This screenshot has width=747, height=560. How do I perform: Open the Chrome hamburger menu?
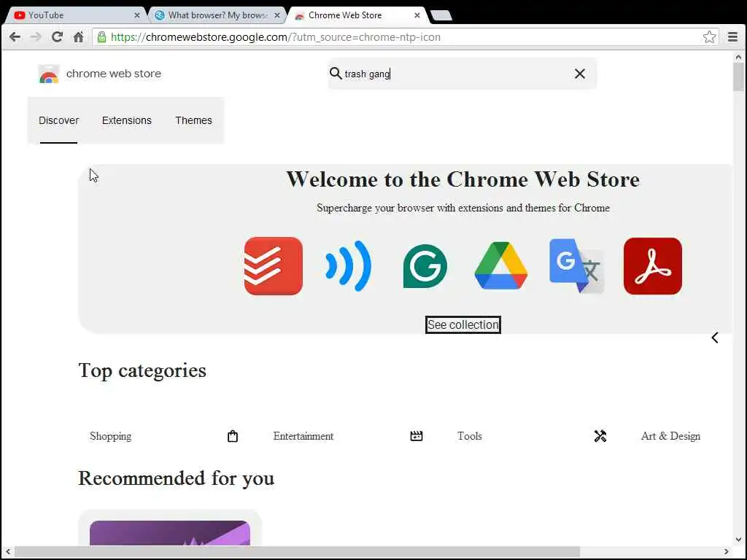click(732, 36)
